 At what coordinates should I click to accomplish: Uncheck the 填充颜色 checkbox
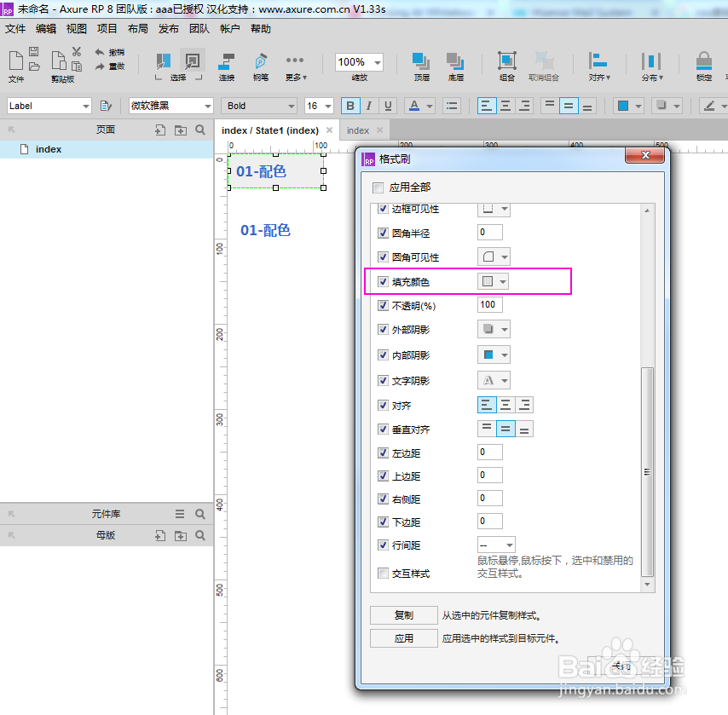pyautogui.click(x=383, y=281)
